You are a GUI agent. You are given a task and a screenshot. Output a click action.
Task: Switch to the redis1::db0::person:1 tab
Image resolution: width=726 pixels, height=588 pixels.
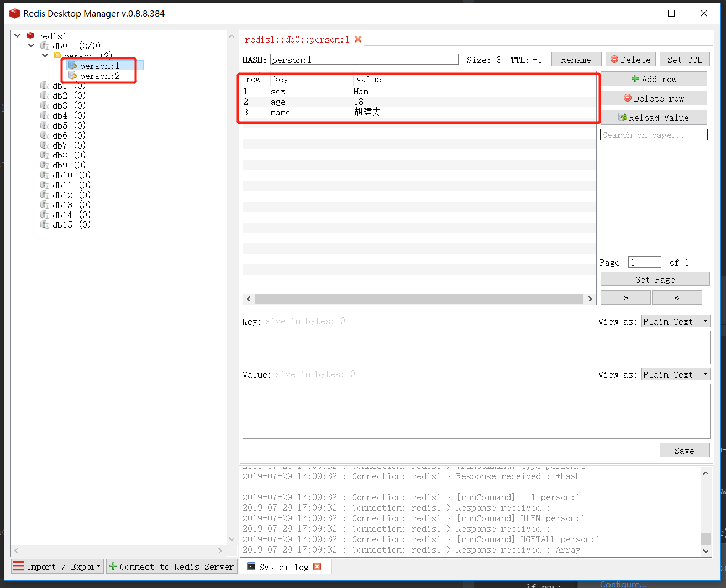point(297,39)
